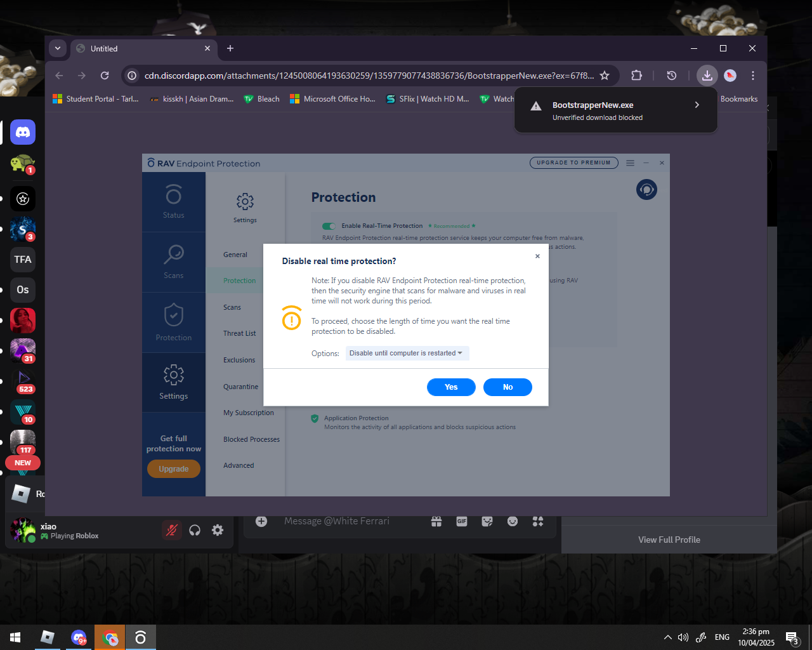Select Quarantine in settings menu

pos(241,387)
